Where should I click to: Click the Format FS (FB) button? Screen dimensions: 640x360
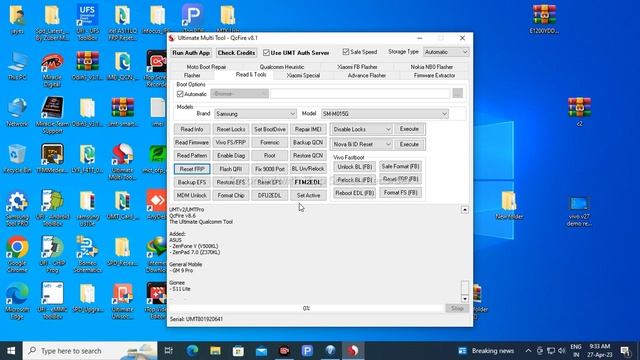coord(400,193)
